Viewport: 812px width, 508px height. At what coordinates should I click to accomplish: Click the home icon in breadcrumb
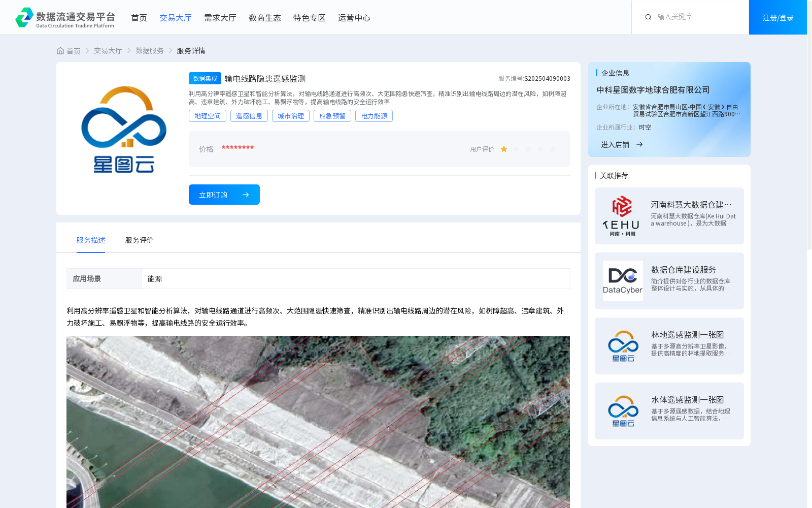60,51
